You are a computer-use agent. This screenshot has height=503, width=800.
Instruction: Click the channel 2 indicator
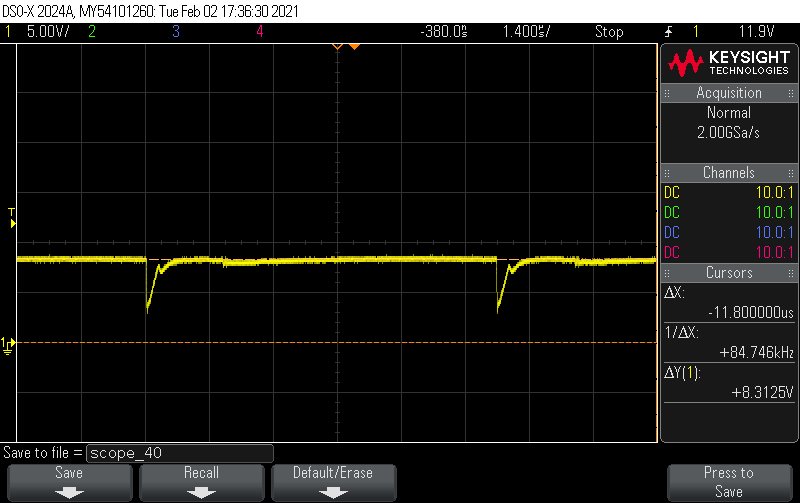click(92, 32)
